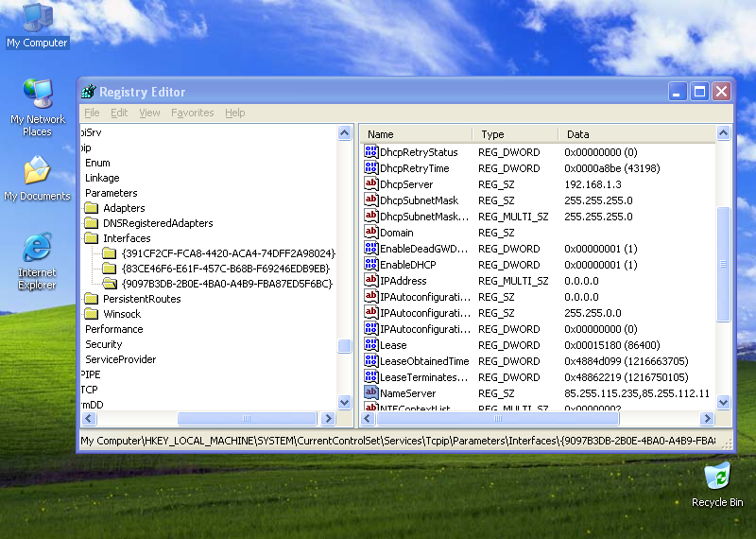Click the Domain string value icon
The image size is (756, 539).
click(x=370, y=232)
